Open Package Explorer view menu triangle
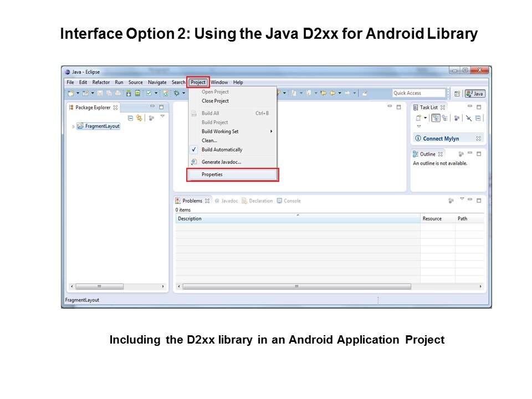Screen dimensions: 532x399 coord(162,116)
